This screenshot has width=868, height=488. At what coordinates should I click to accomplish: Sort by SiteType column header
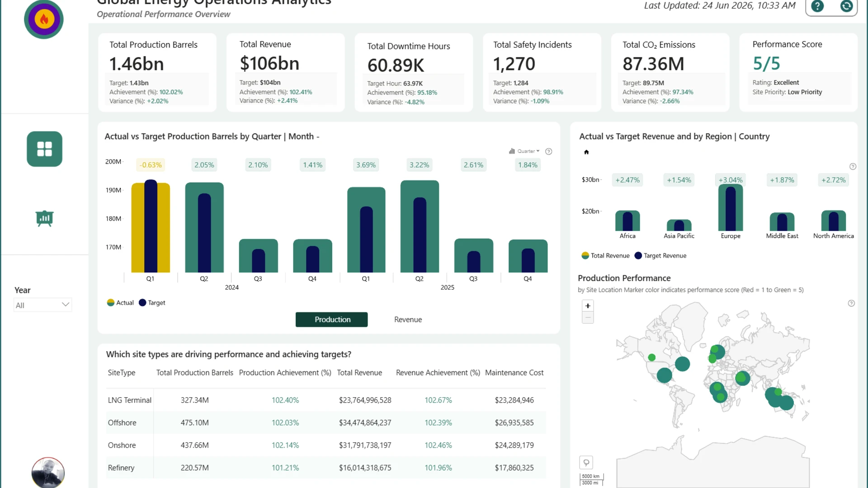pyautogui.click(x=122, y=373)
